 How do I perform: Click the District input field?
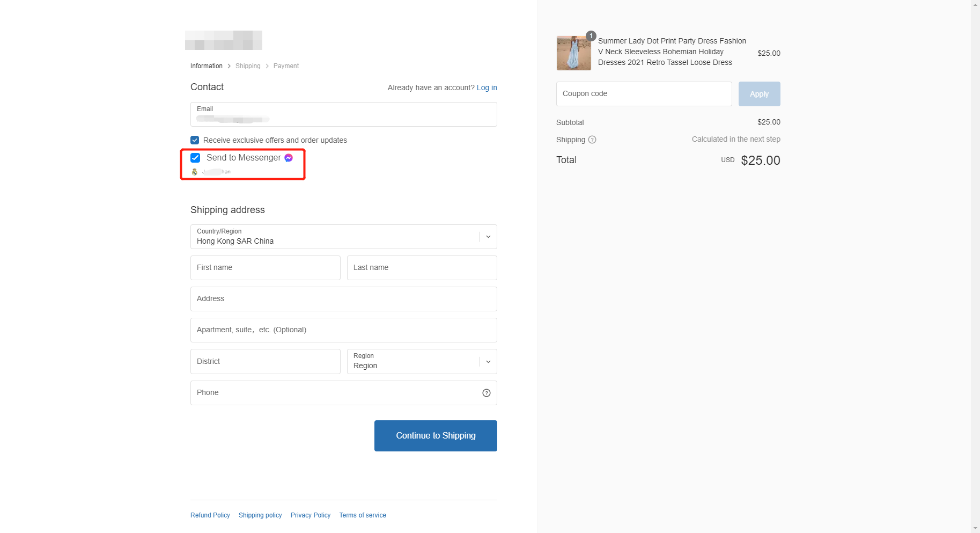point(266,361)
